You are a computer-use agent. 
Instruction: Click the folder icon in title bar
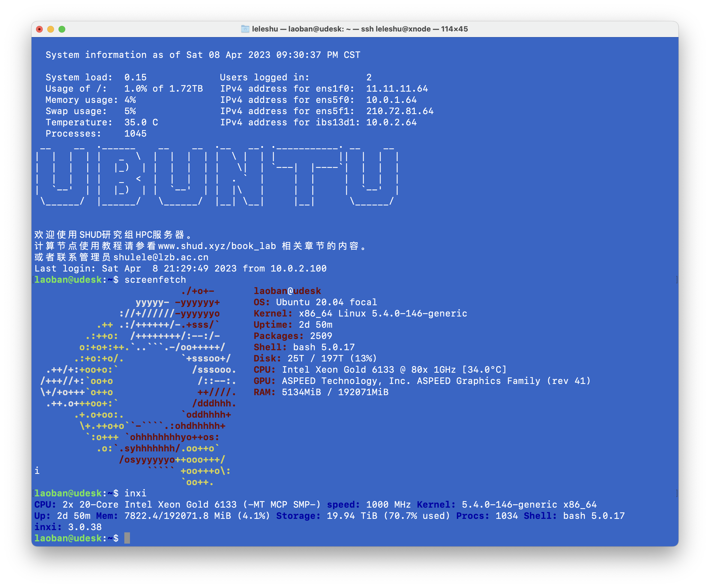tap(245, 29)
